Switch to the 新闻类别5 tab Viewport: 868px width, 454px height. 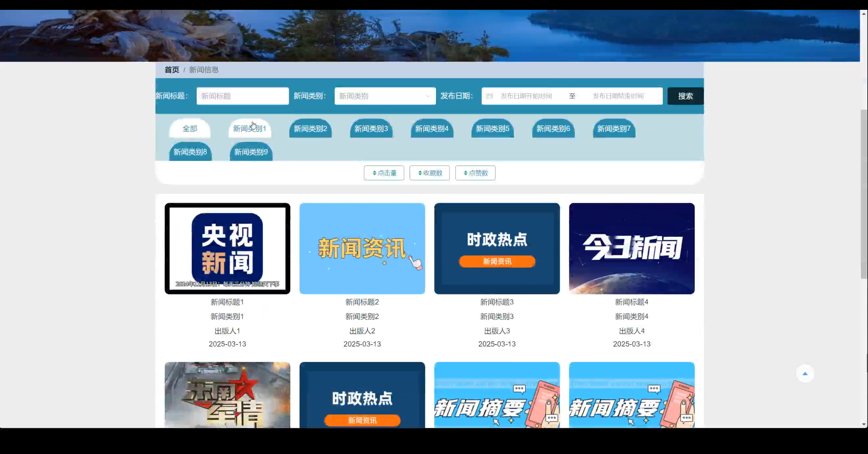point(492,129)
